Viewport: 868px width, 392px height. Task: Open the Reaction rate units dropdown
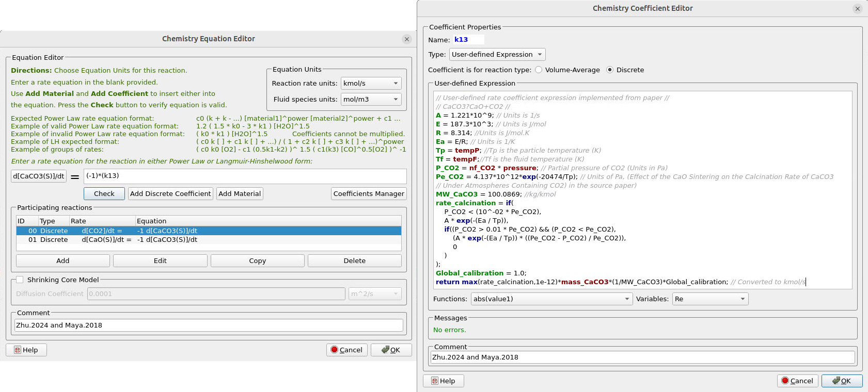point(371,83)
